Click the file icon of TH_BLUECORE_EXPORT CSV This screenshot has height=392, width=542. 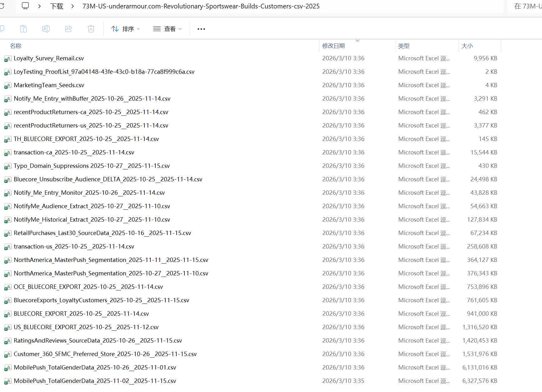click(8, 139)
